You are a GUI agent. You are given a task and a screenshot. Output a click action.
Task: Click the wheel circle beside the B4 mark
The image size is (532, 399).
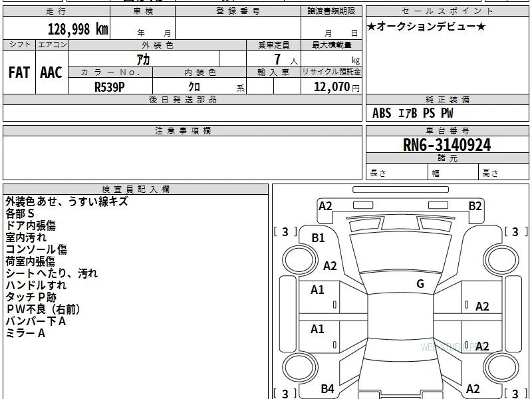(x=300, y=367)
